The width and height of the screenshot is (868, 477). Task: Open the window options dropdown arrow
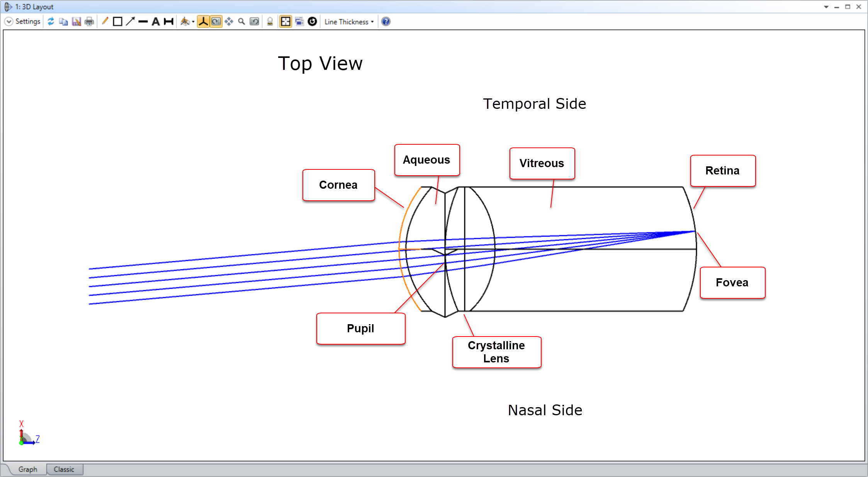tap(826, 7)
